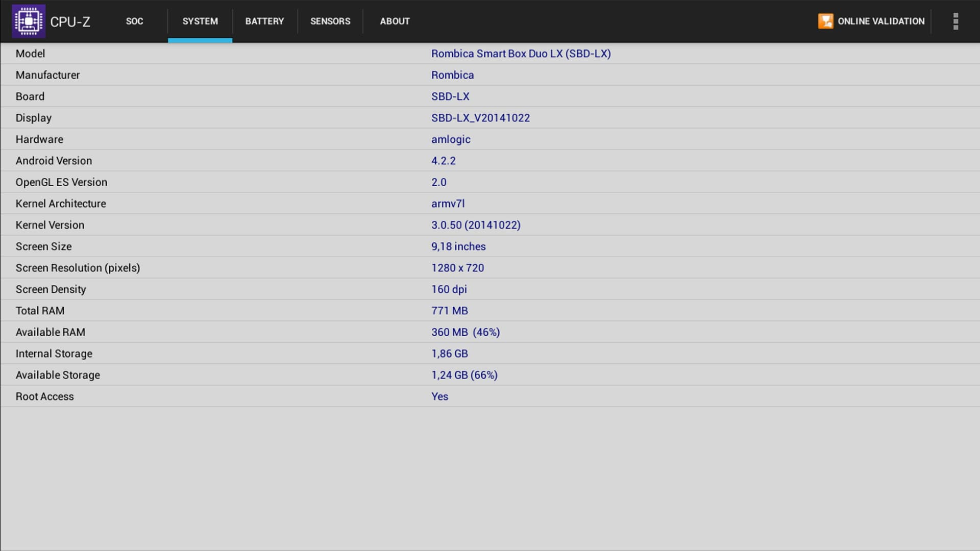The width and height of the screenshot is (980, 551).
Task: Select the Model row value Rombica Smart Box
Action: coord(521,54)
